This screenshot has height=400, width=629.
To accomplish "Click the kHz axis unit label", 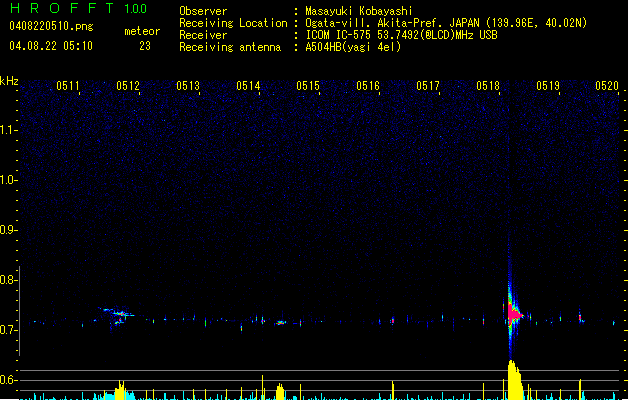I will pyautogui.click(x=9, y=81).
